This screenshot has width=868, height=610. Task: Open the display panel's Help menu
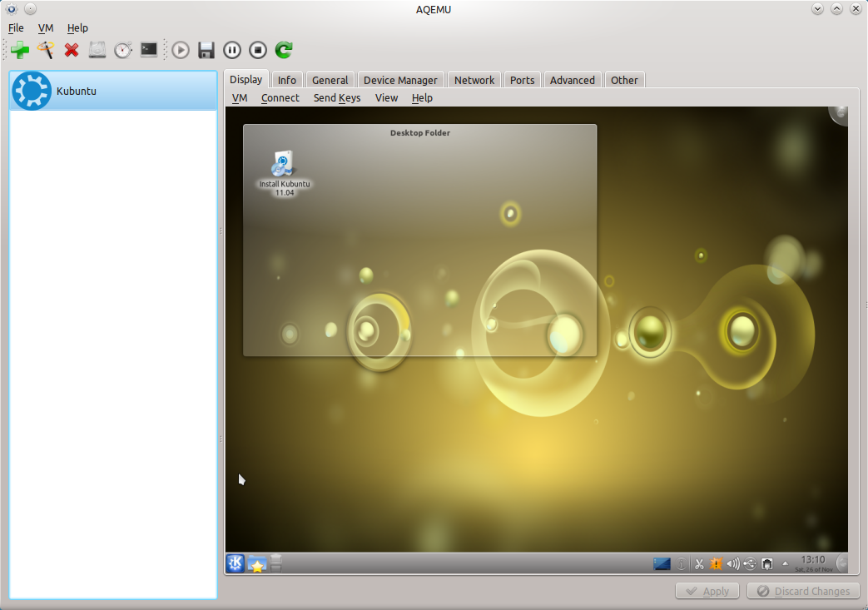(x=422, y=98)
